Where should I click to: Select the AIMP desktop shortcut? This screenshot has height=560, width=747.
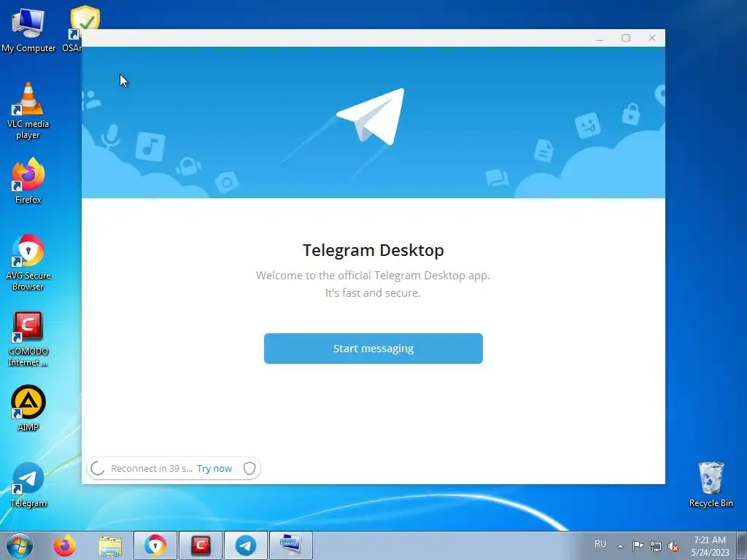coord(28,408)
